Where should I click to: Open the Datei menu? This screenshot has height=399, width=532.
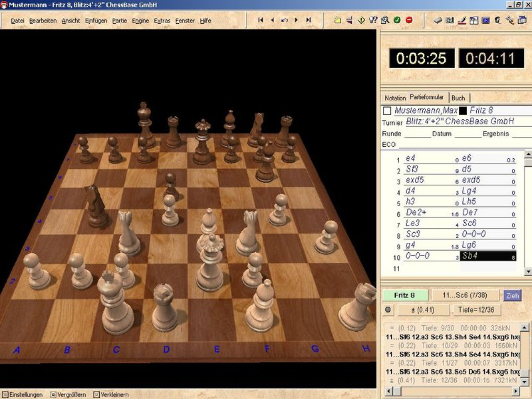point(17,21)
